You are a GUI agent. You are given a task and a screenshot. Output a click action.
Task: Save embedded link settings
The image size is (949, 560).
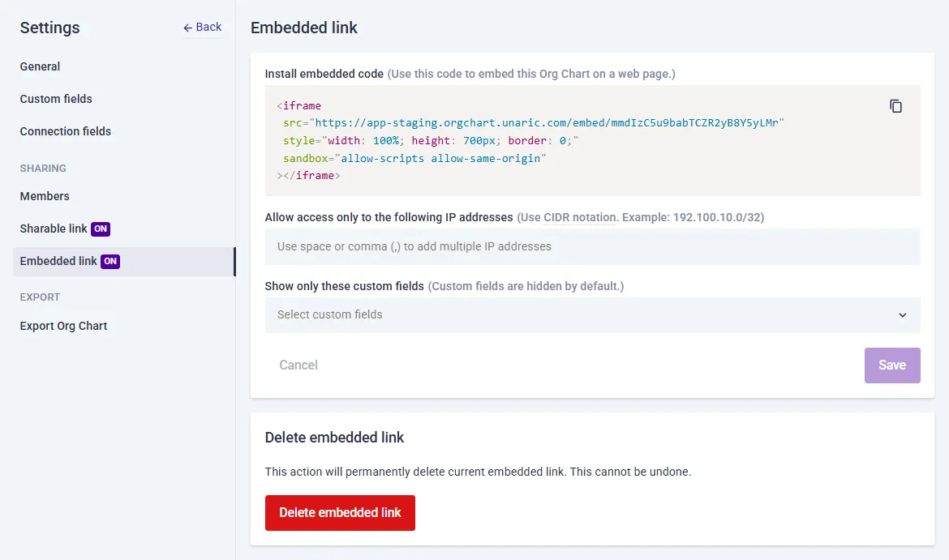point(892,365)
